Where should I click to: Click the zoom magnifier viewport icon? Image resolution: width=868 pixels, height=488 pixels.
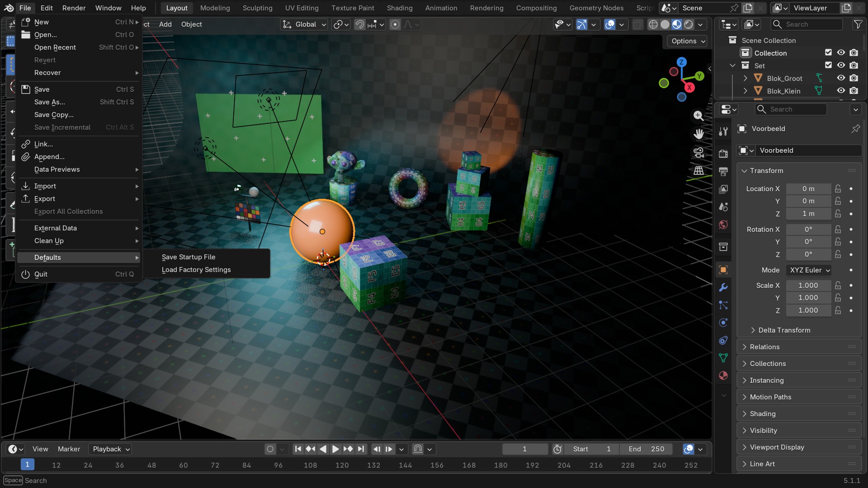(698, 116)
